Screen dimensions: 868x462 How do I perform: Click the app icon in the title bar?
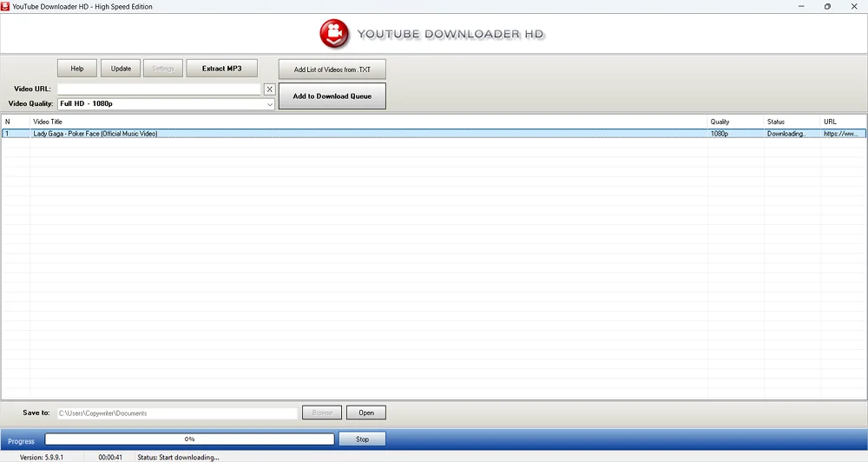click(5, 7)
